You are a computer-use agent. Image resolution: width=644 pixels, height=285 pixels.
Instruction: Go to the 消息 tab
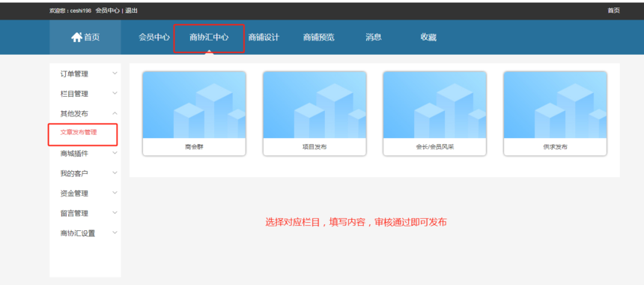(x=374, y=37)
